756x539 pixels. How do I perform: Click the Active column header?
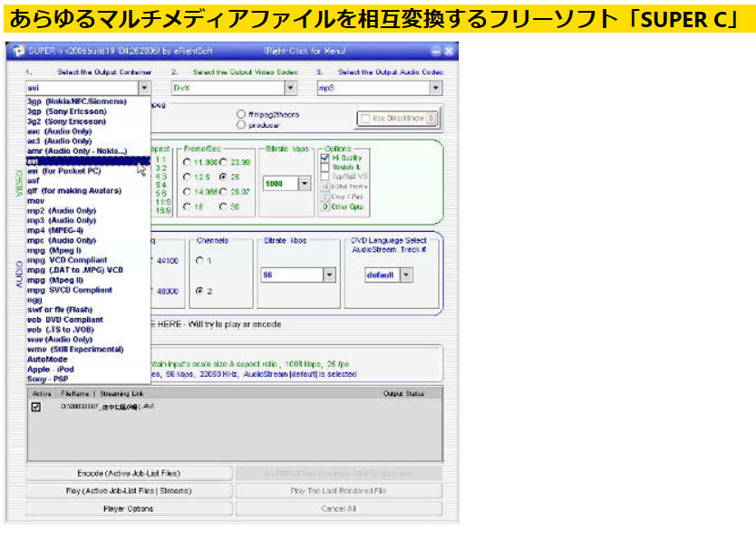pos(42,393)
